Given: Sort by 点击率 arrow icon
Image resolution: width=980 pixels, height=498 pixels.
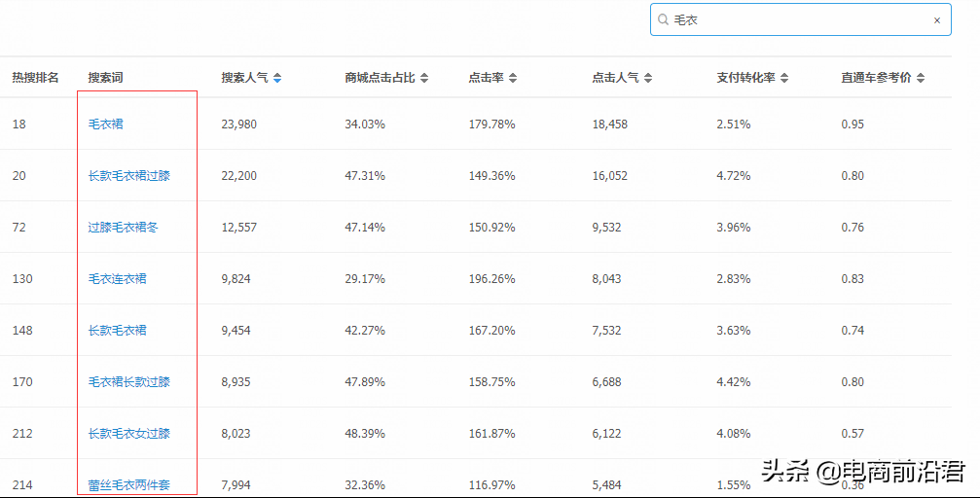Looking at the screenshot, I should pyautogui.click(x=513, y=78).
